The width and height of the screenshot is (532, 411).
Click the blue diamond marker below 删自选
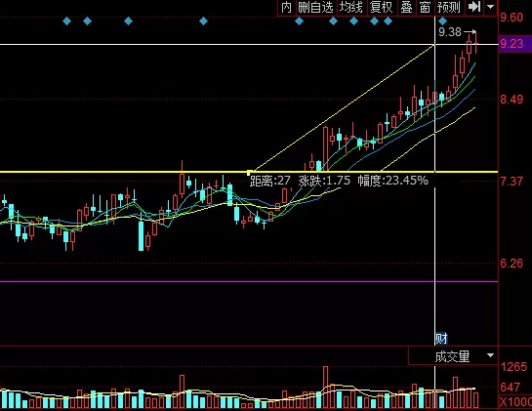299,21
